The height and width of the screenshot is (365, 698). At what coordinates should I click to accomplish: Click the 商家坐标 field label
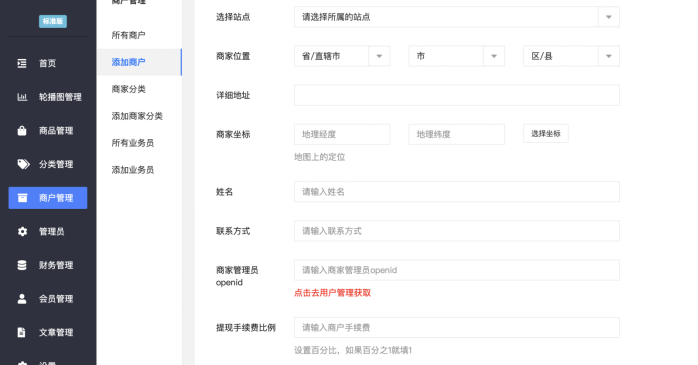tap(233, 134)
